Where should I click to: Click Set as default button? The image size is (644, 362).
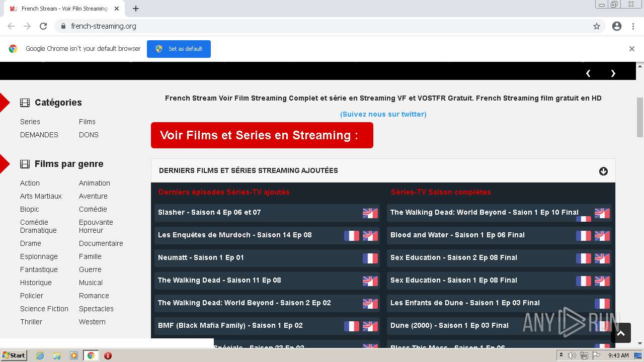point(179,49)
